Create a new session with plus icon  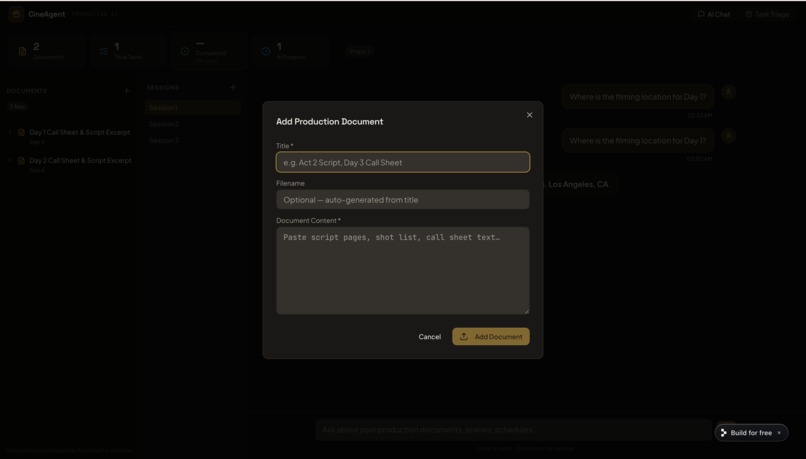coord(233,87)
